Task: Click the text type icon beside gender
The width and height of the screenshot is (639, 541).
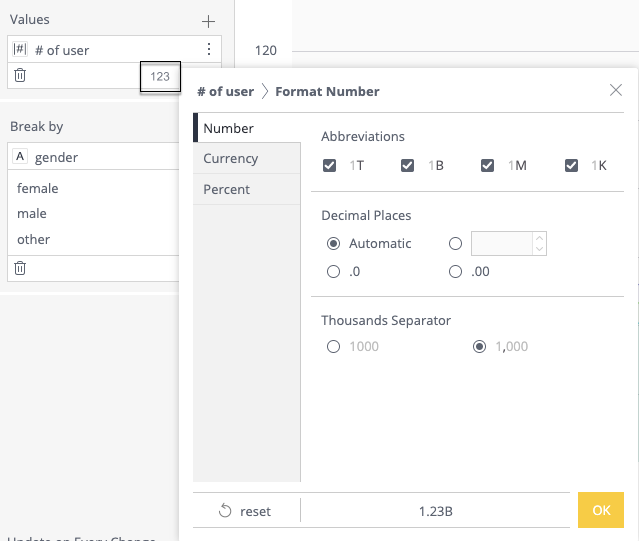Action: point(20,157)
